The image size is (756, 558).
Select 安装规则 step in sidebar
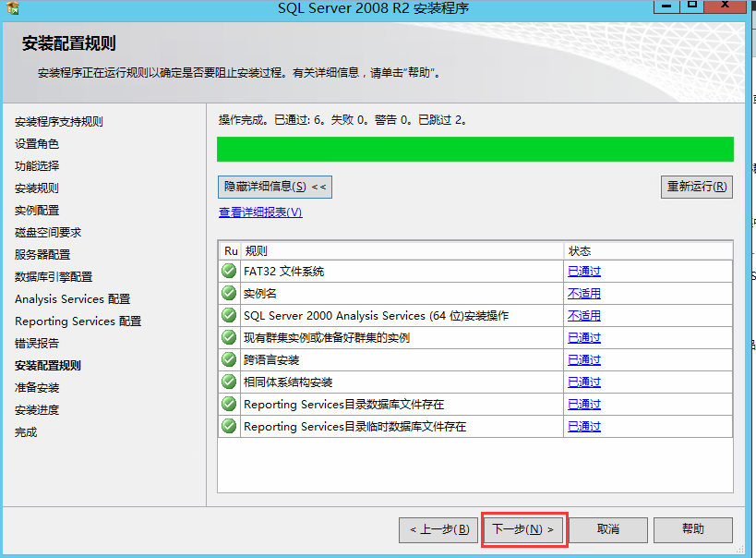(37, 188)
